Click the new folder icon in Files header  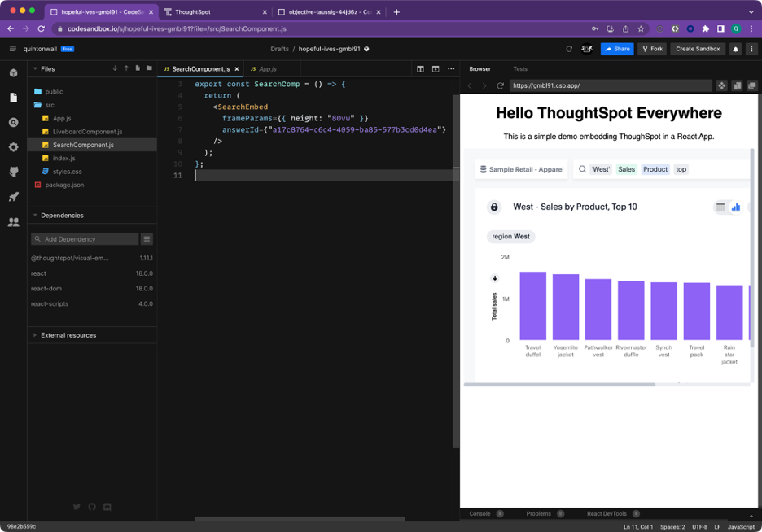pyautogui.click(x=149, y=69)
